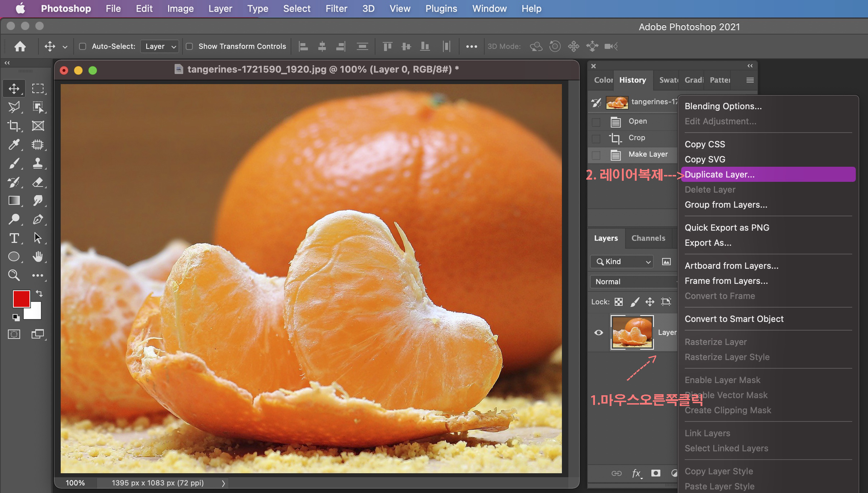
Task: Open the Auto-Select Layer dropdown
Action: [160, 46]
